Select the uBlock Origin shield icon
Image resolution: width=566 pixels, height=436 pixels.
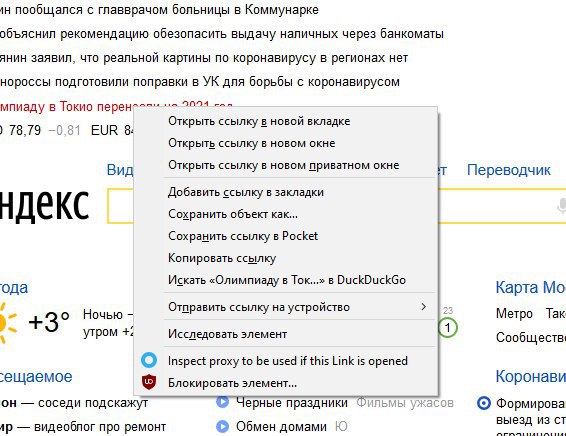pyautogui.click(x=149, y=382)
